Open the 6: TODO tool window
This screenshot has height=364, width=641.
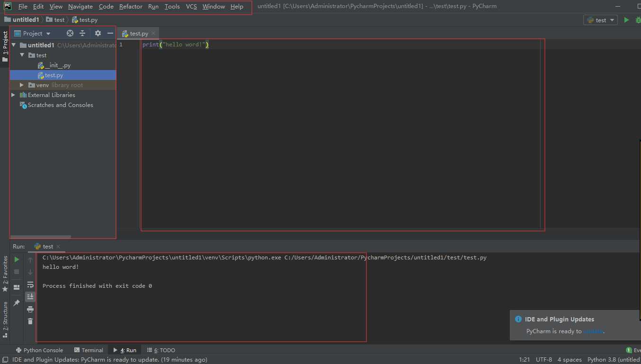point(161,350)
